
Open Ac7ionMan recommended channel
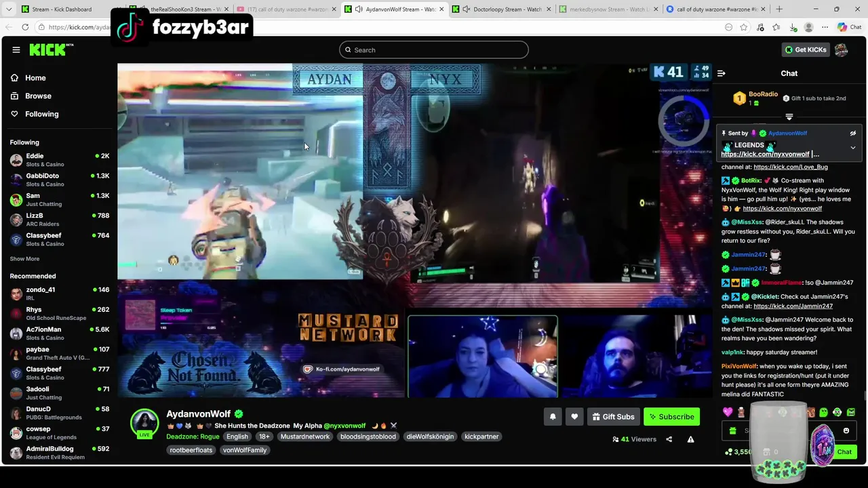pyautogui.click(x=60, y=333)
